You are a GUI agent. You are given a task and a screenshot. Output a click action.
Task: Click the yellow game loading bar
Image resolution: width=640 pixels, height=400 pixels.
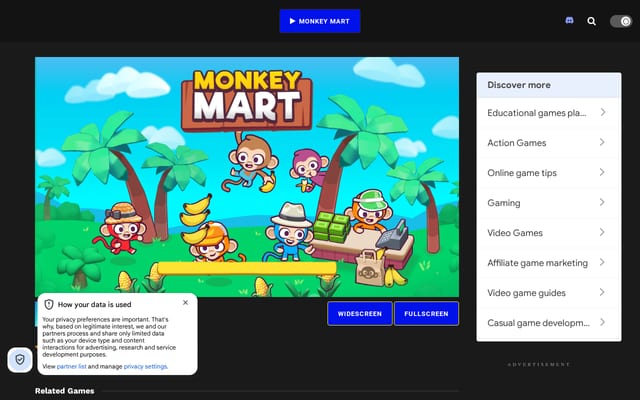click(247, 268)
